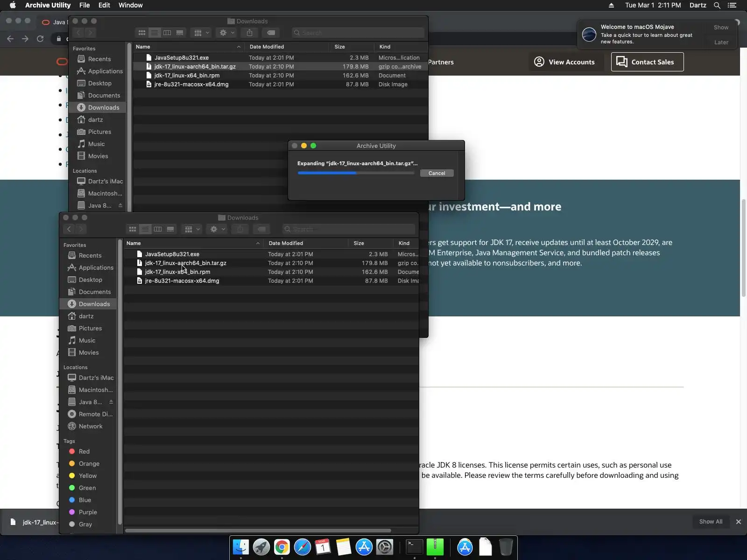Switch front Downloads window to column view

[x=158, y=229]
